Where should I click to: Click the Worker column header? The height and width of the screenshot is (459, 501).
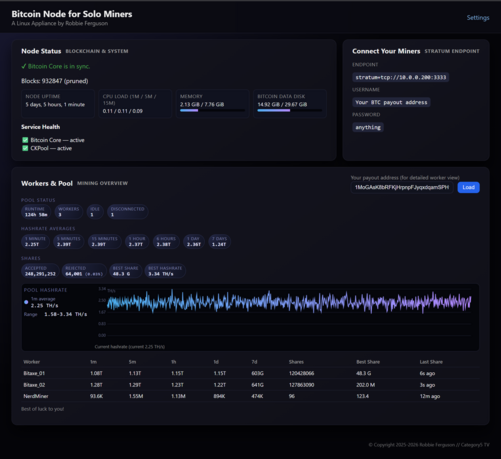31,362
